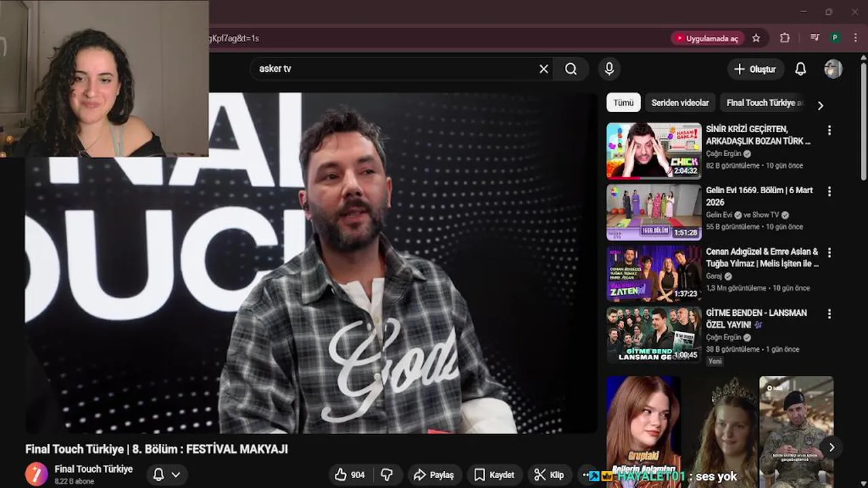Image resolution: width=868 pixels, height=488 pixels.
Task: Clear the search box text
Action: 543,69
